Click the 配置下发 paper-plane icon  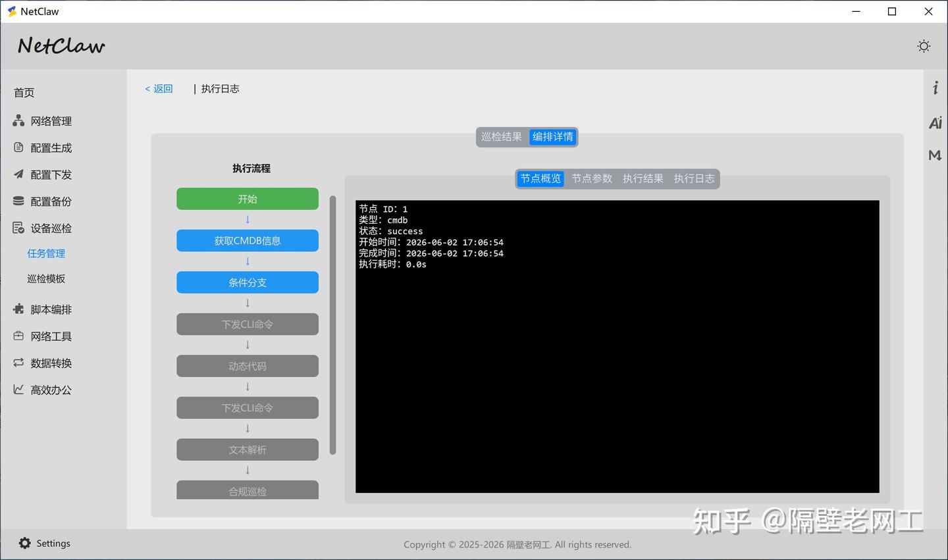click(x=18, y=174)
